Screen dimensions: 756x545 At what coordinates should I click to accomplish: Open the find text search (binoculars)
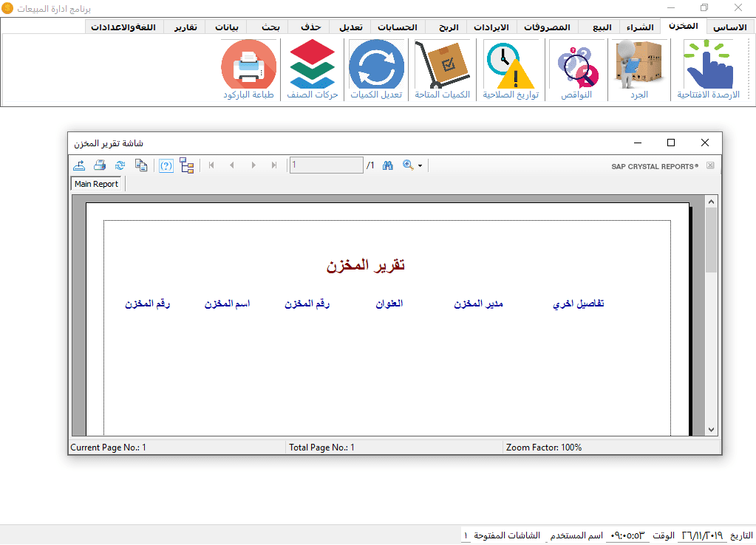(x=387, y=165)
